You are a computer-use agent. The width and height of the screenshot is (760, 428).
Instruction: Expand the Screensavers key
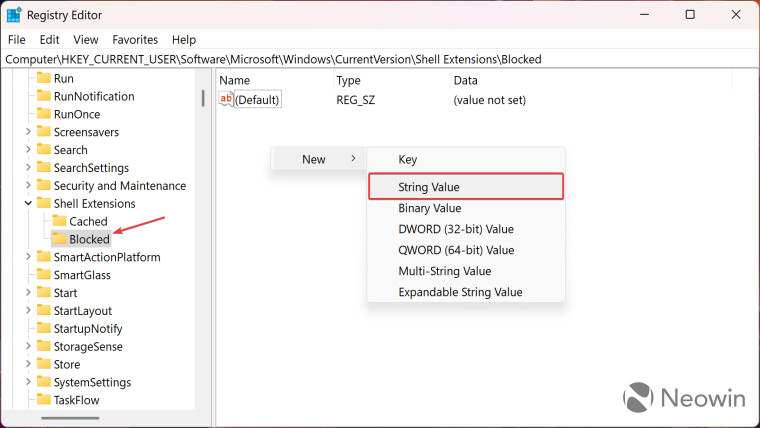28,132
